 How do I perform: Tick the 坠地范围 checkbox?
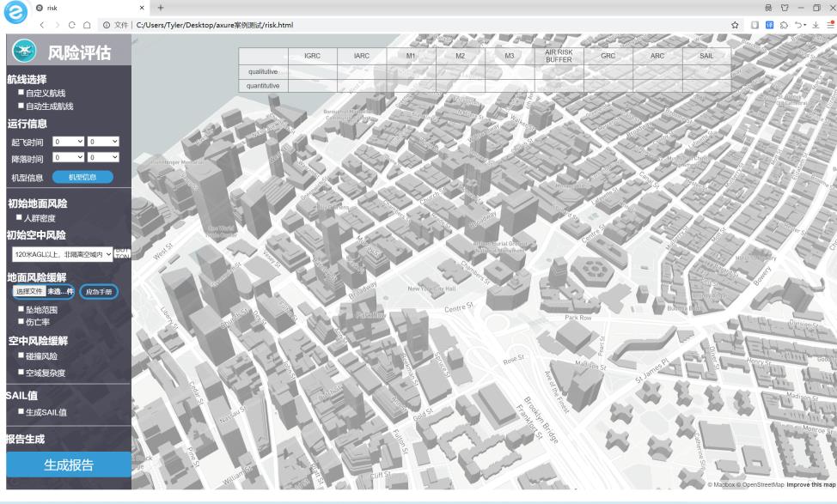(x=21, y=309)
